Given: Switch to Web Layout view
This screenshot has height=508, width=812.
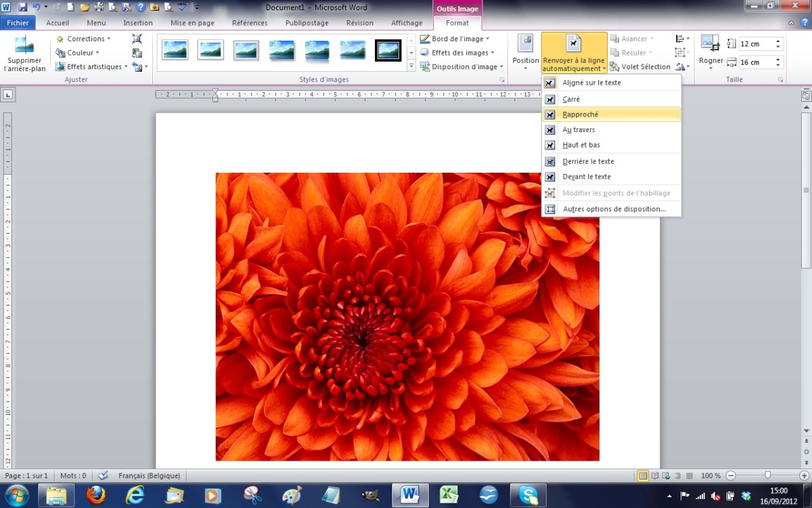Looking at the screenshot, I should [667, 475].
